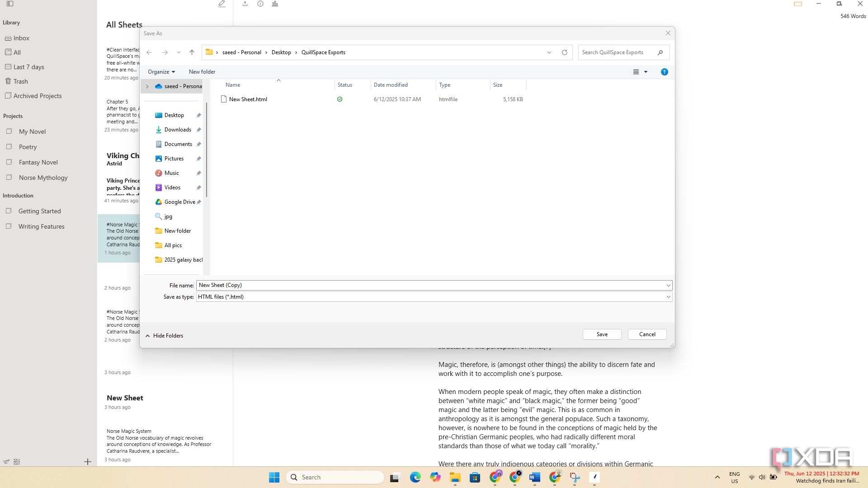This screenshot has height=488, width=868.
Task: Open Archived Projects in Library
Action: 33,96
